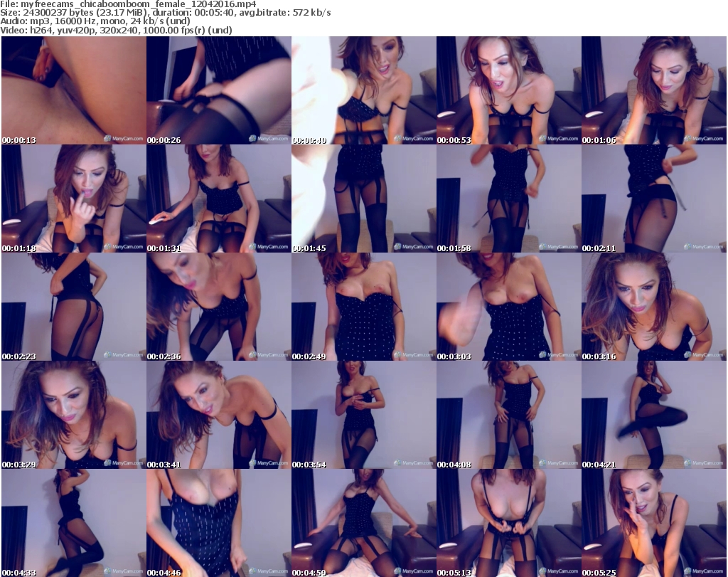Image resolution: width=728 pixels, height=577 pixels.
Task: Open the frame stamped 00:02:49
Action: click(363, 307)
